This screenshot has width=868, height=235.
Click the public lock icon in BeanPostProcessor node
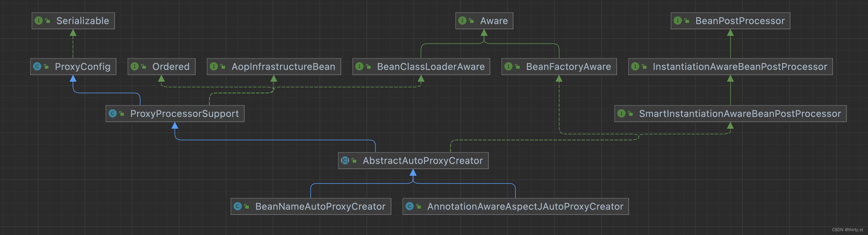click(x=687, y=21)
